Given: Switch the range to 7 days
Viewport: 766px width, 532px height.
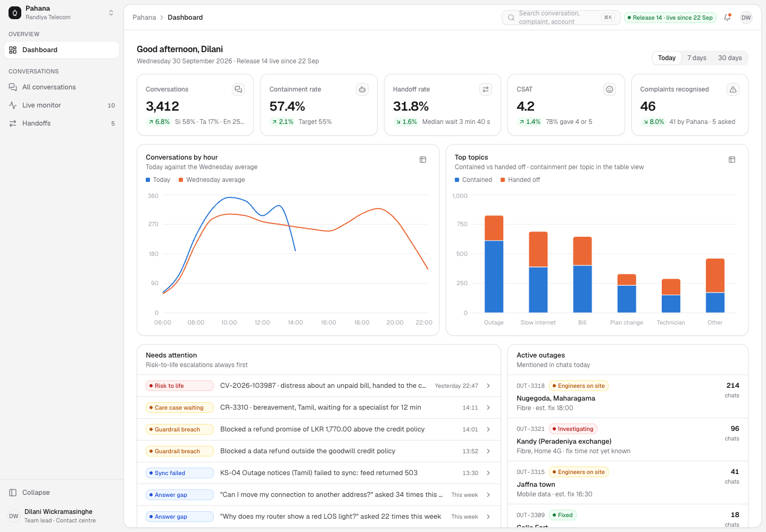Looking at the screenshot, I should click(697, 58).
